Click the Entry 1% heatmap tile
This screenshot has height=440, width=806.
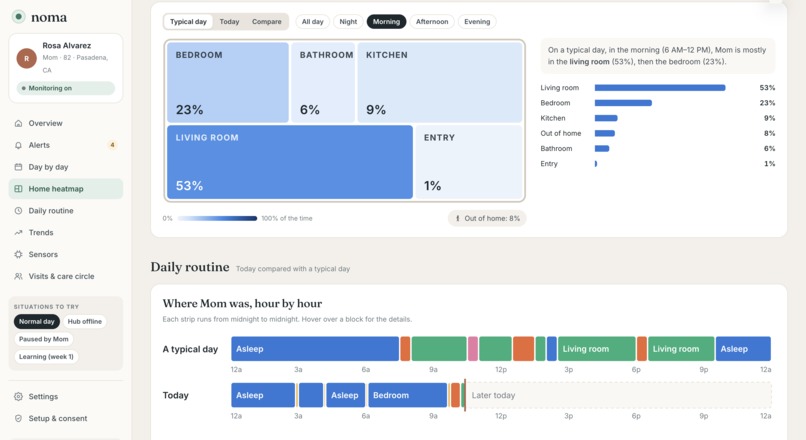click(469, 162)
